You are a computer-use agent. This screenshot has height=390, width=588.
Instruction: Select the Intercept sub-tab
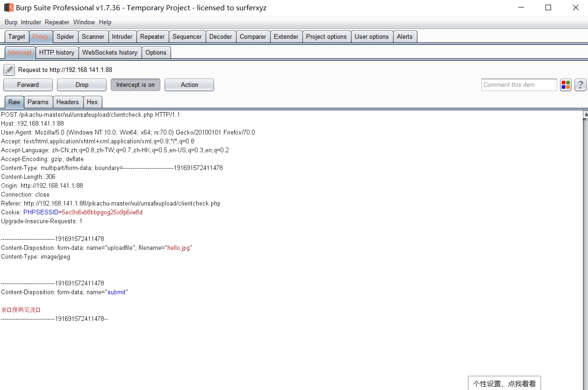coord(20,52)
